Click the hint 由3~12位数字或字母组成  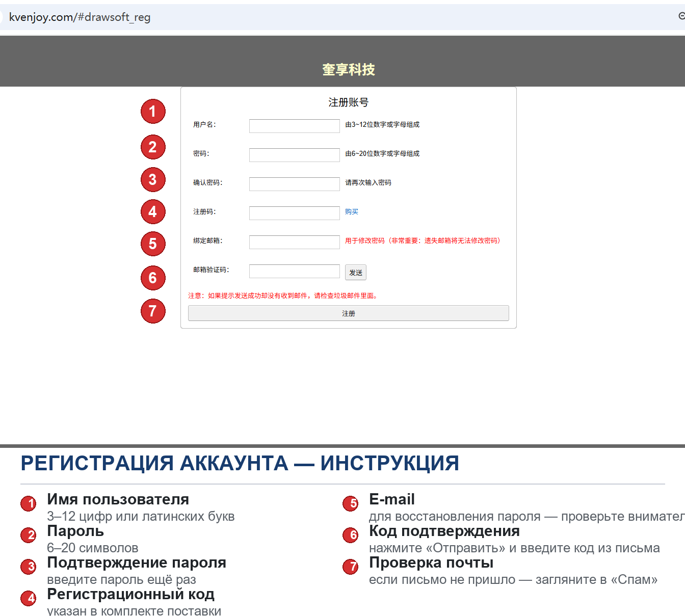382,124
